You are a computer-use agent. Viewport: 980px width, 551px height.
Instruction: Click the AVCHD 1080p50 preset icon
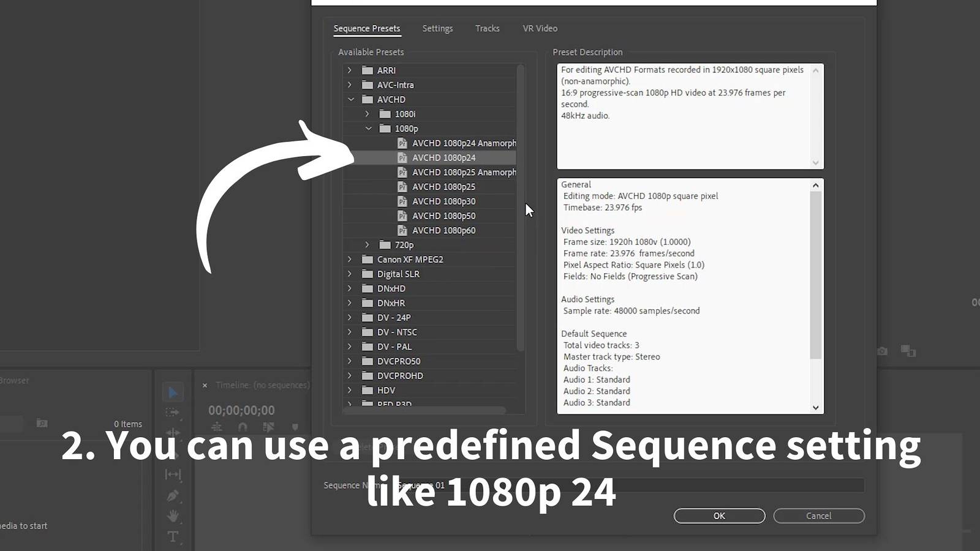(402, 216)
